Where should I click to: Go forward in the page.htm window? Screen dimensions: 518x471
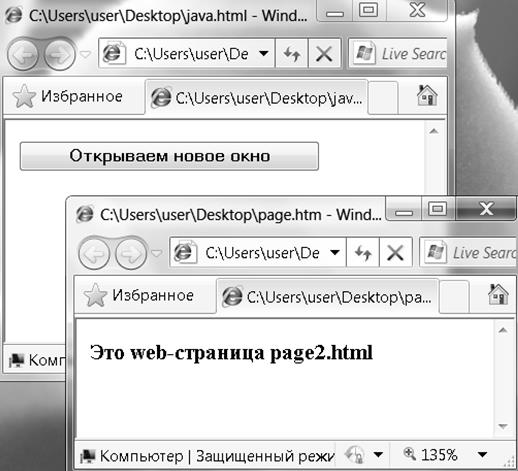pyautogui.click(x=131, y=253)
